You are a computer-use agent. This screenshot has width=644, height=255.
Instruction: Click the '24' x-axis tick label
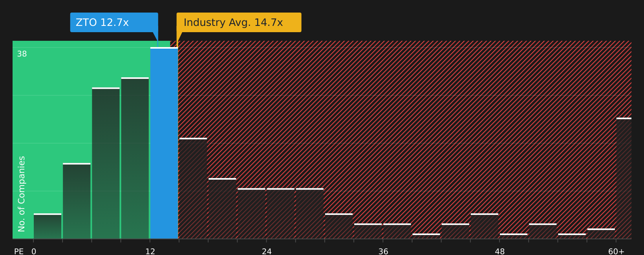tap(267, 251)
